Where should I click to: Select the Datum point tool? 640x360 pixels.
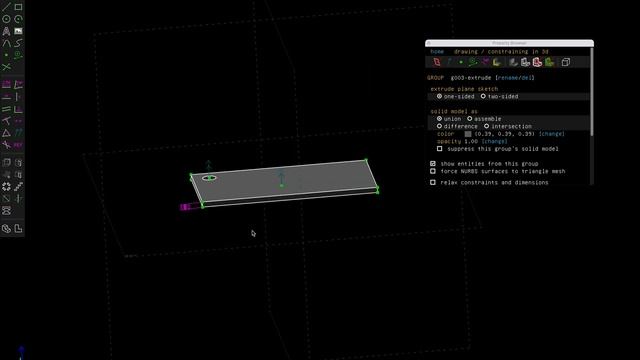click(x=6, y=55)
